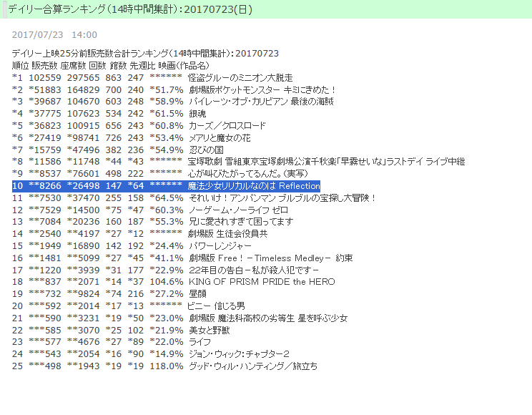Select the 劇場版 魔法科高校の劣等生 row

pos(179,318)
